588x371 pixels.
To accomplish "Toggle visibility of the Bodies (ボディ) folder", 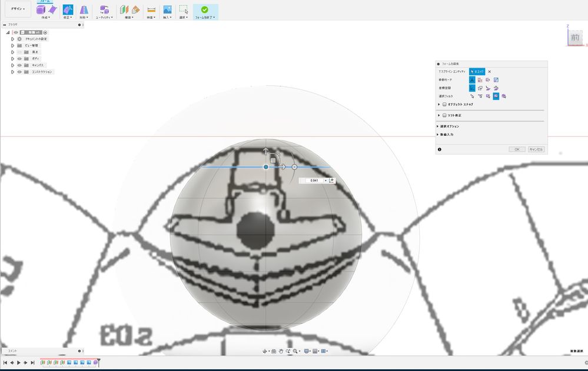I will (x=19, y=58).
